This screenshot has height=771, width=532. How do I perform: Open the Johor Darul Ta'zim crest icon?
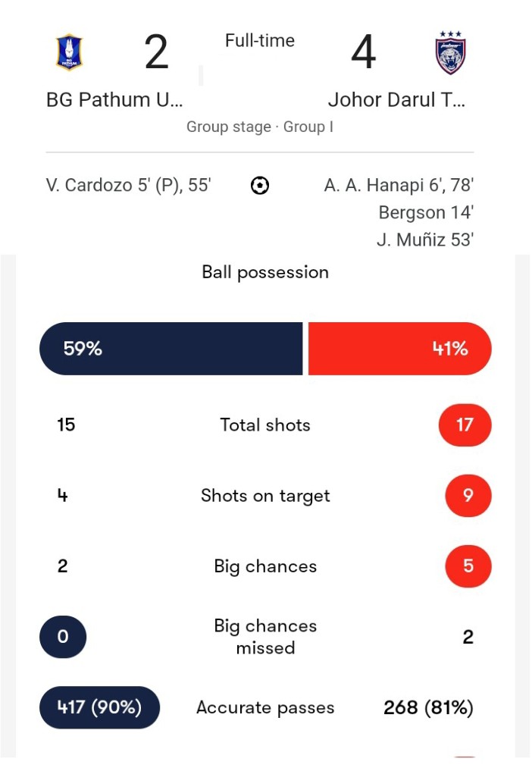point(450,52)
